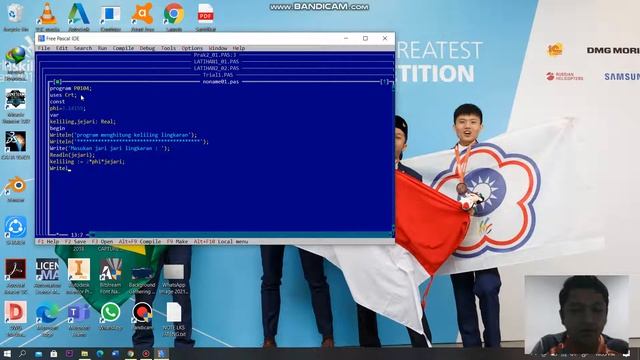Click the line 'keliling,jejari: Real;'
This screenshot has width=640, height=360.
[x=82, y=122]
